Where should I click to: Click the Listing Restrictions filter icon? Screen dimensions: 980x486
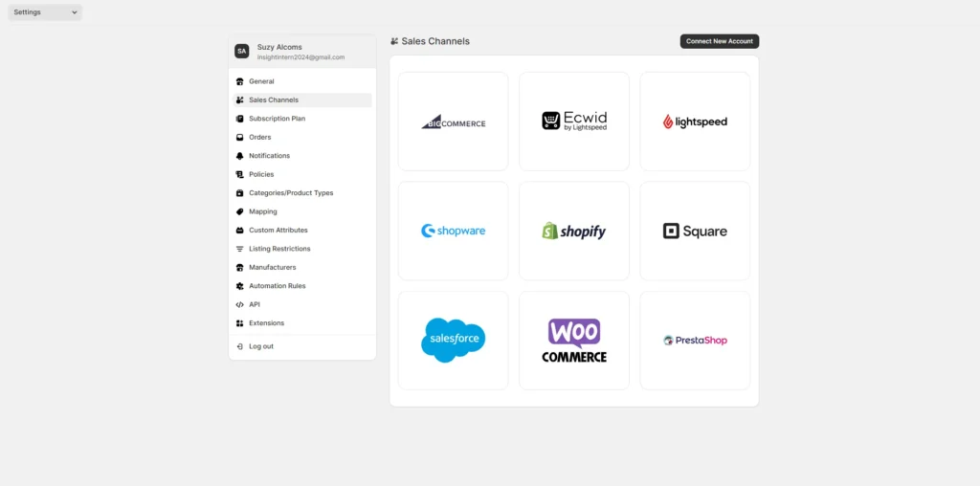[239, 249]
